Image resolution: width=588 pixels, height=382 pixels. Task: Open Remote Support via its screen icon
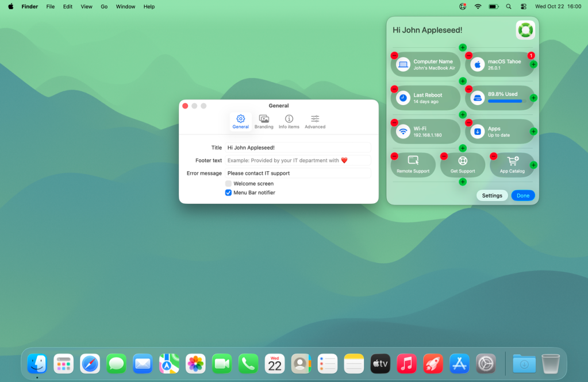(x=413, y=161)
